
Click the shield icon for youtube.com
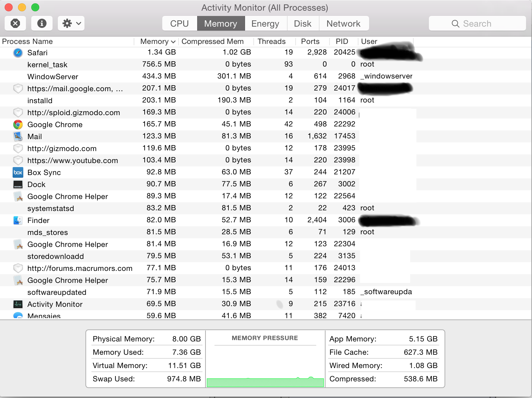tap(18, 160)
